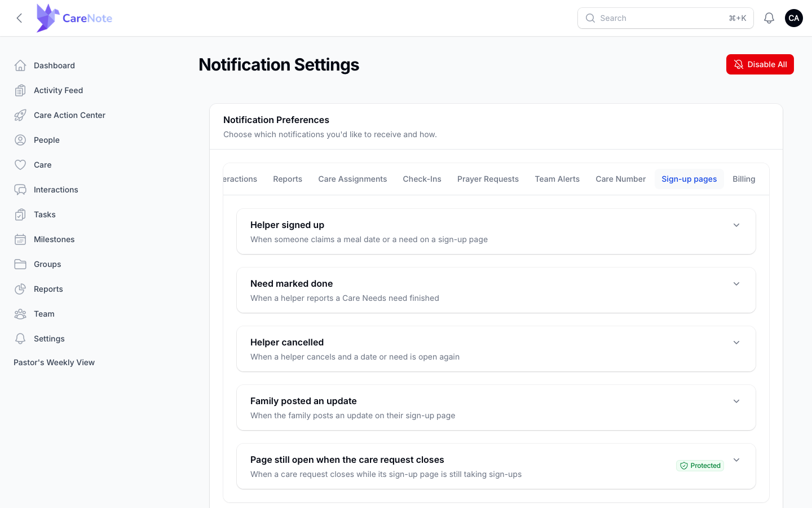
Task: Switch to the Check-Ins tab
Action: coord(422,179)
